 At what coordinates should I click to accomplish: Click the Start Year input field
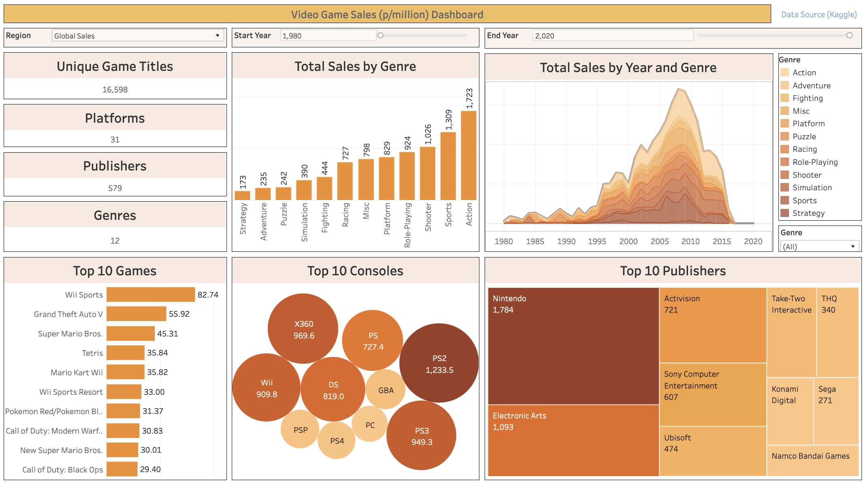click(x=327, y=36)
